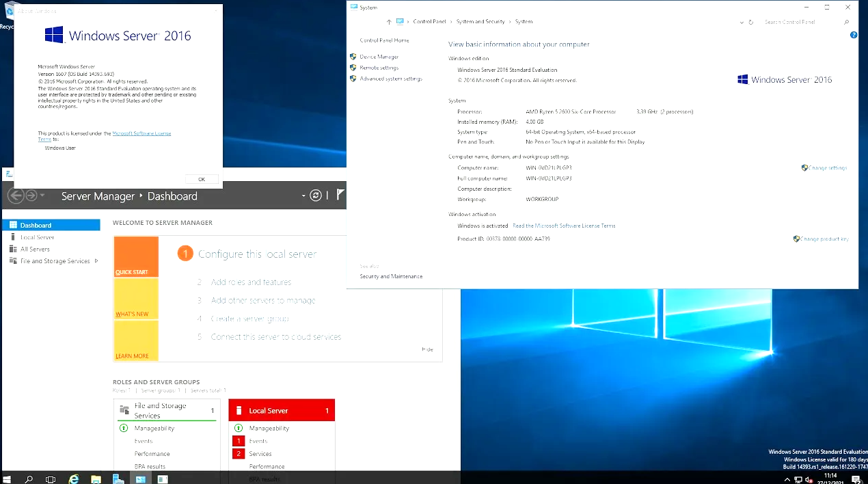Open the taskbar Task View icon
Image resolution: width=868 pixels, height=484 pixels.
[51, 479]
